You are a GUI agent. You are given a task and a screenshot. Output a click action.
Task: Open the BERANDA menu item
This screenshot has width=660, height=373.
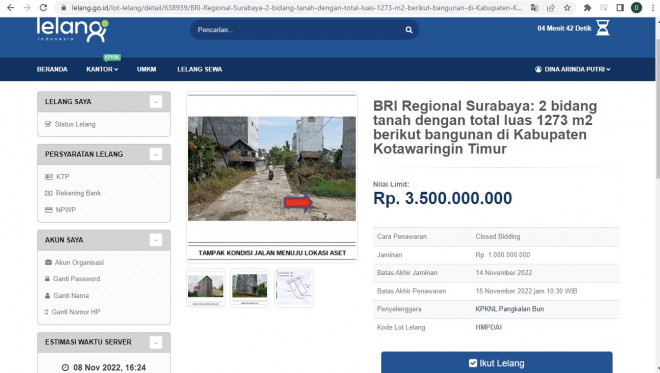click(x=52, y=69)
